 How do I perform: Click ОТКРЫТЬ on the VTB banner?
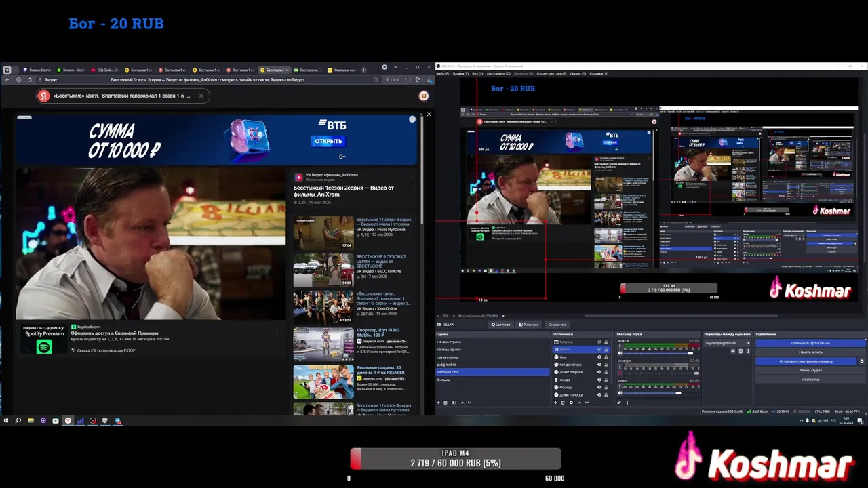click(x=328, y=141)
